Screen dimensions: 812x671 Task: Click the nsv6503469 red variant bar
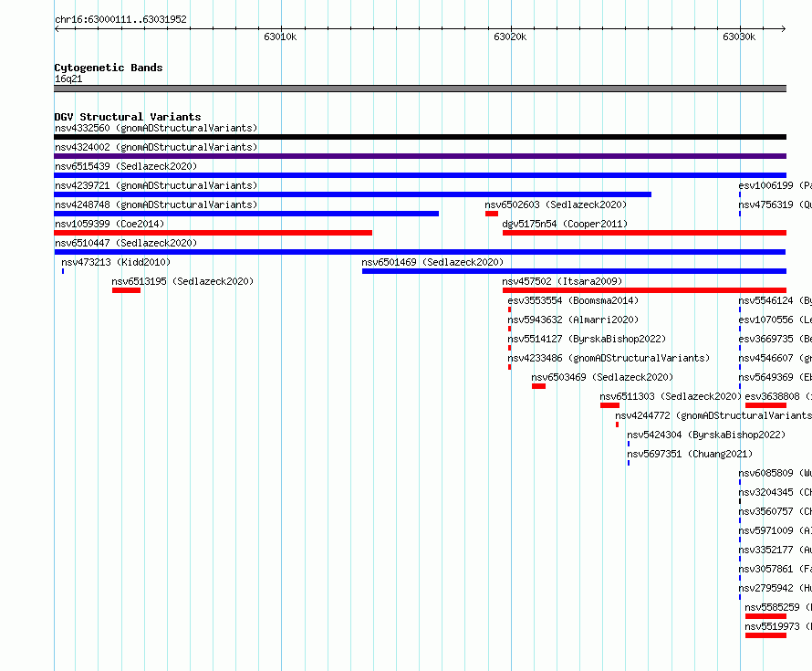(538, 386)
